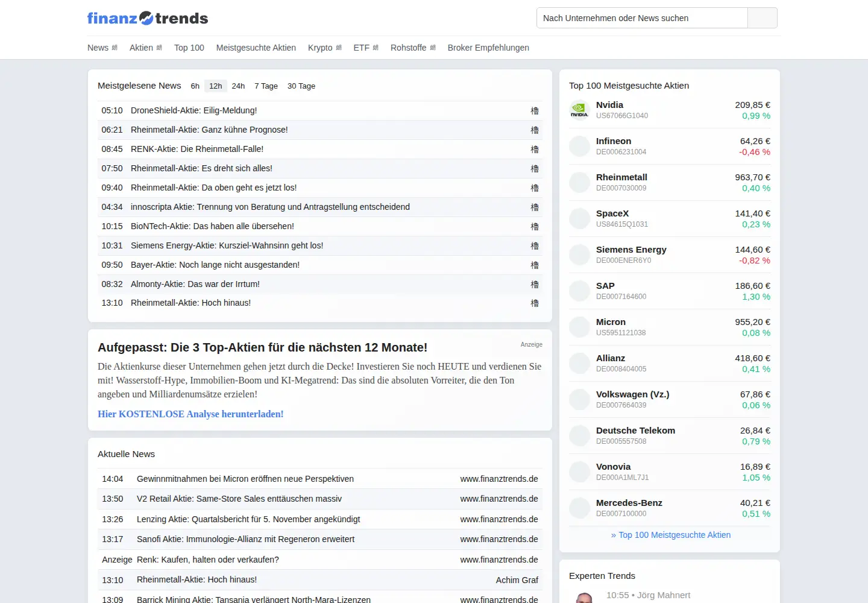The image size is (868, 603).
Task: Open the Rheinmetall stock entry
Action: coord(670,182)
